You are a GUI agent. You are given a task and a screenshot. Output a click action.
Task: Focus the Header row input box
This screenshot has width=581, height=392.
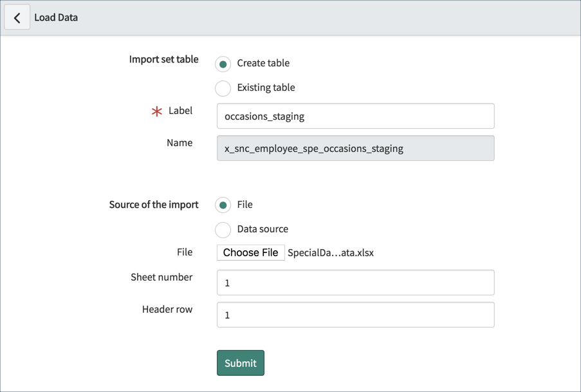point(355,315)
